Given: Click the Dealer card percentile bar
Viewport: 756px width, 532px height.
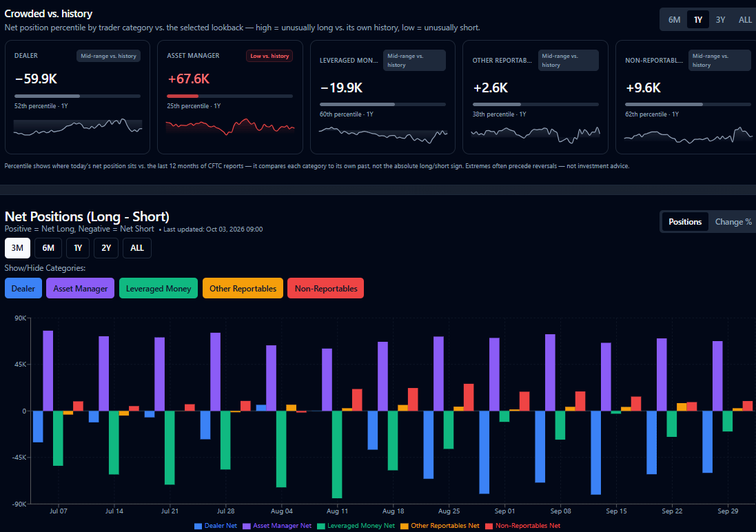Looking at the screenshot, I should point(77,96).
